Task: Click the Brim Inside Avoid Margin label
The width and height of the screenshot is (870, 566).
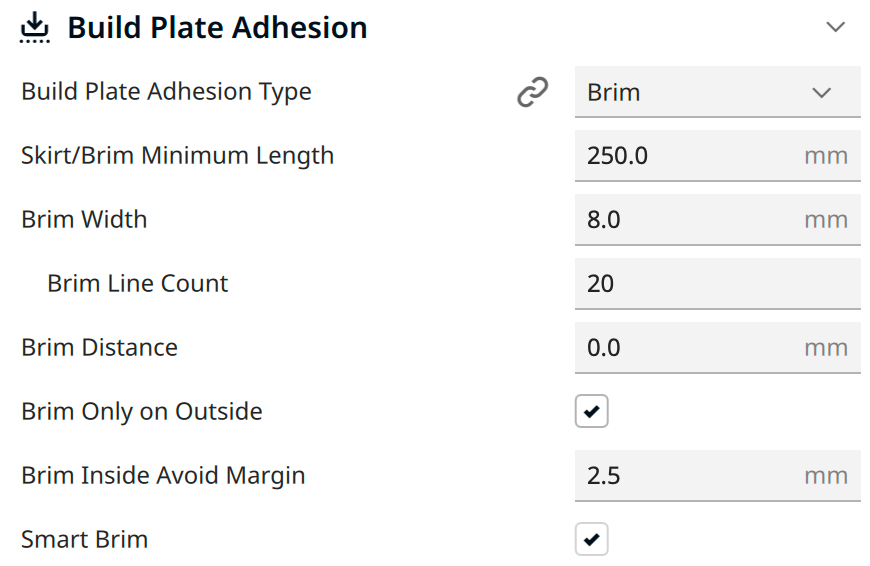Action: pyautogui.click(x=163, y=476)
